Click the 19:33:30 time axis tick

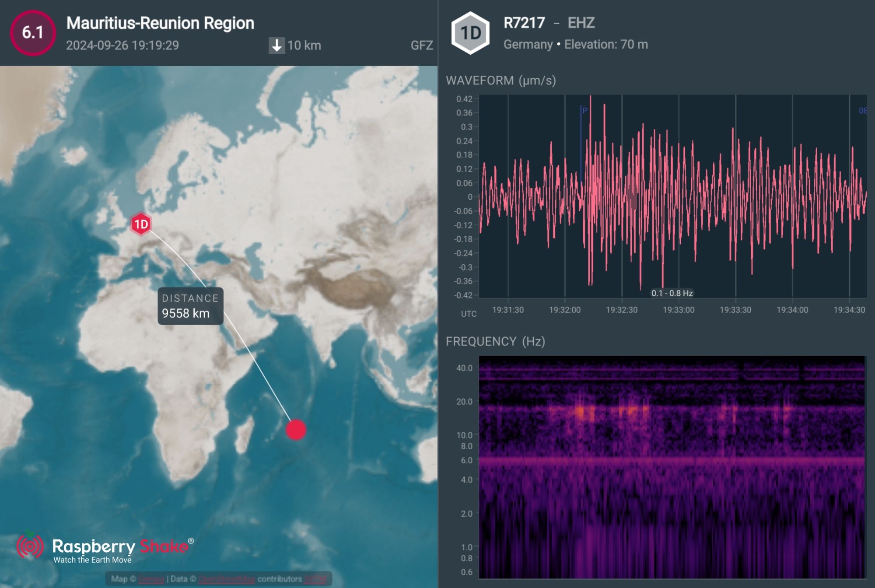click(735, 310)
